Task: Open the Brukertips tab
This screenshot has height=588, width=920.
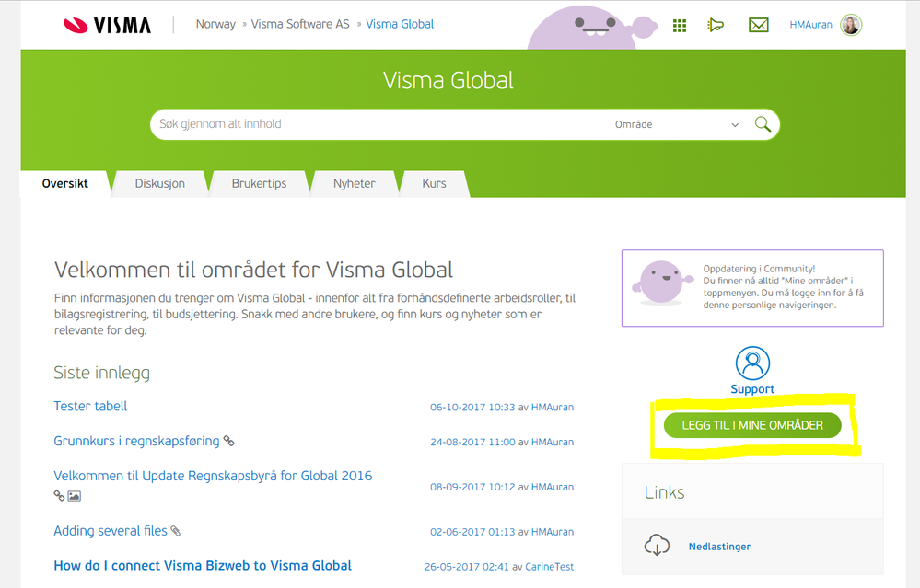Action: pos(259,183)
